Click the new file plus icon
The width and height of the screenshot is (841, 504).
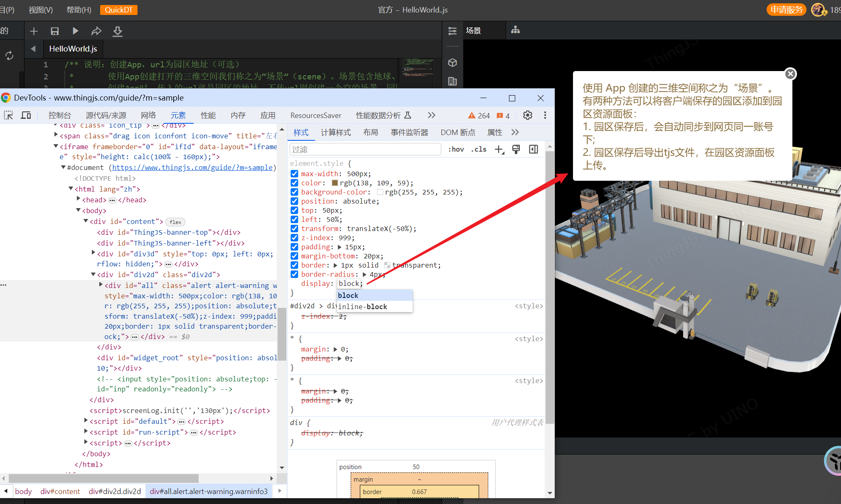(34, 31)
